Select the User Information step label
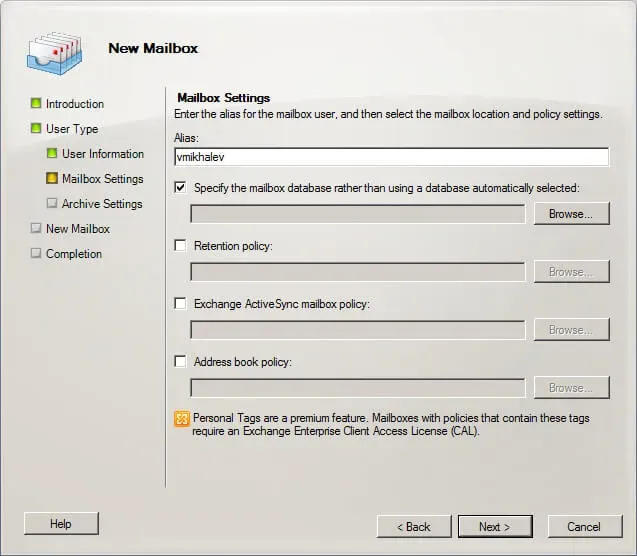 [103, 154]
